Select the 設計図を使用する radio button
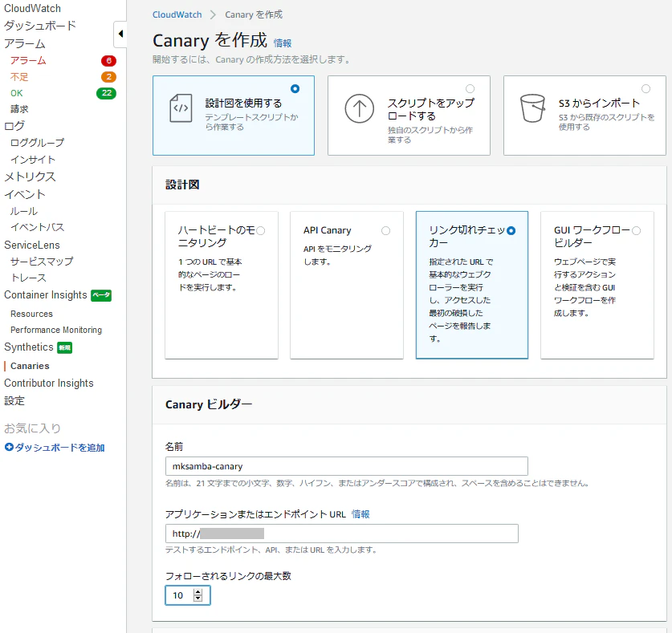 click(x=295, y=89)
